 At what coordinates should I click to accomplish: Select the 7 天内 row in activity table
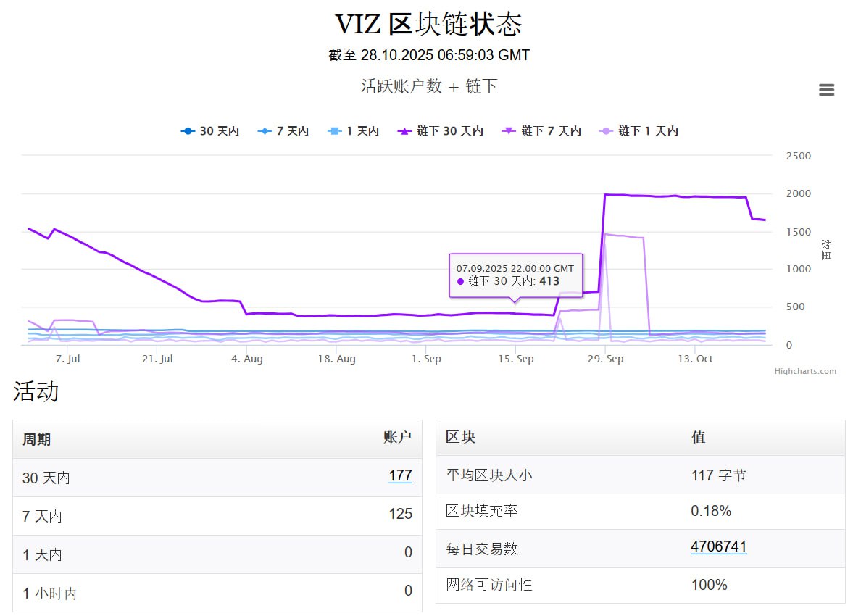click(217, 516)
